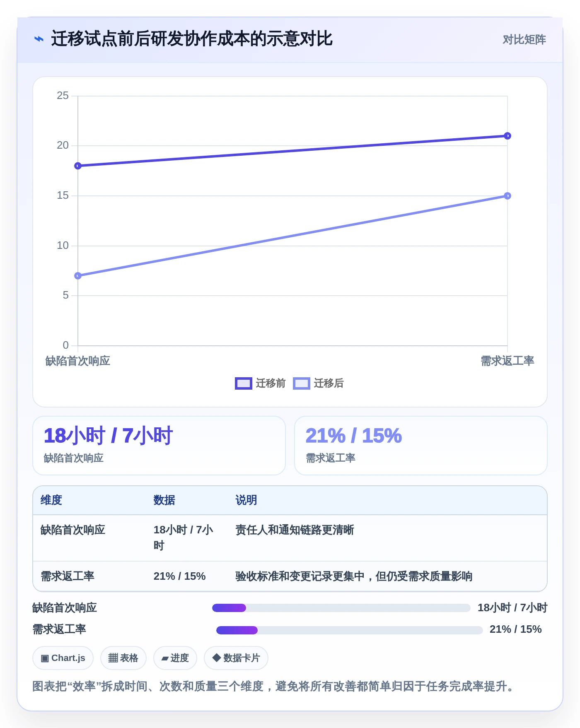Click the 需求返工率 progress row label

tap(59, 629)
